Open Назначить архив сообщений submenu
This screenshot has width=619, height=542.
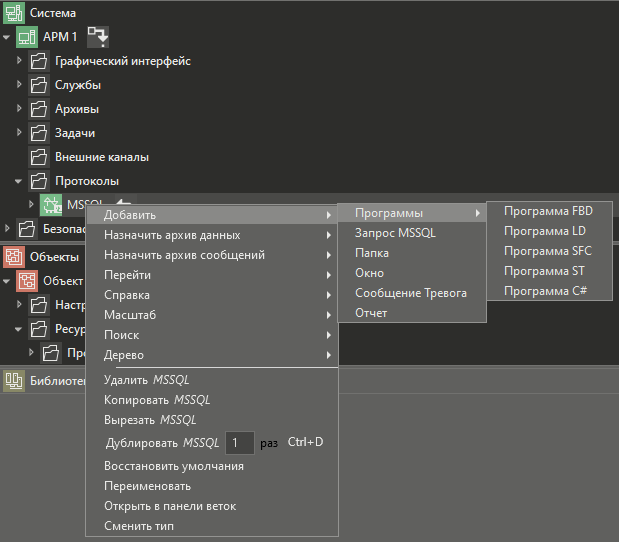pos(212,255)
